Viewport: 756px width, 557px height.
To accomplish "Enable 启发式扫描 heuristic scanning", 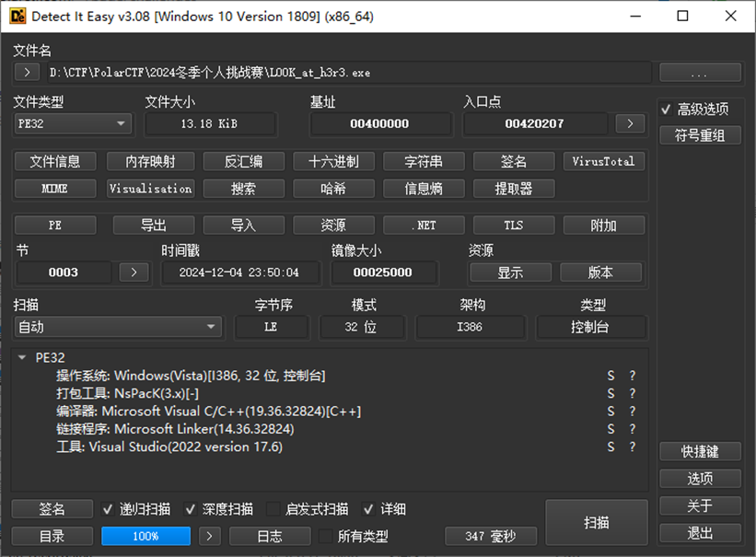I will point(273,509).
